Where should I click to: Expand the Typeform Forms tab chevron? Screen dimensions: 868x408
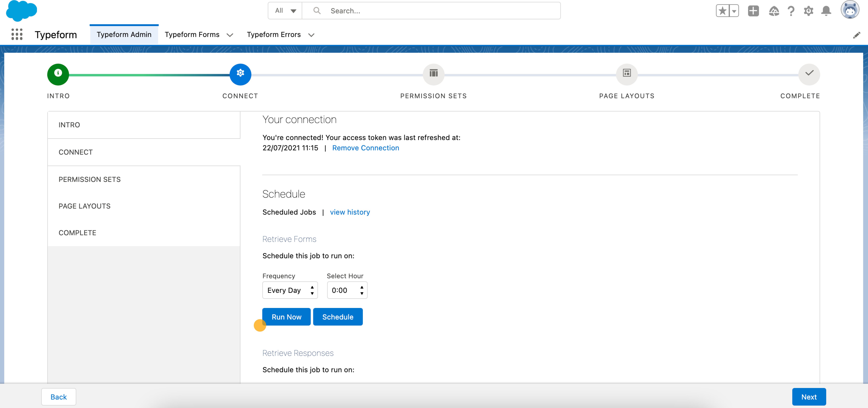coord(230,35)
